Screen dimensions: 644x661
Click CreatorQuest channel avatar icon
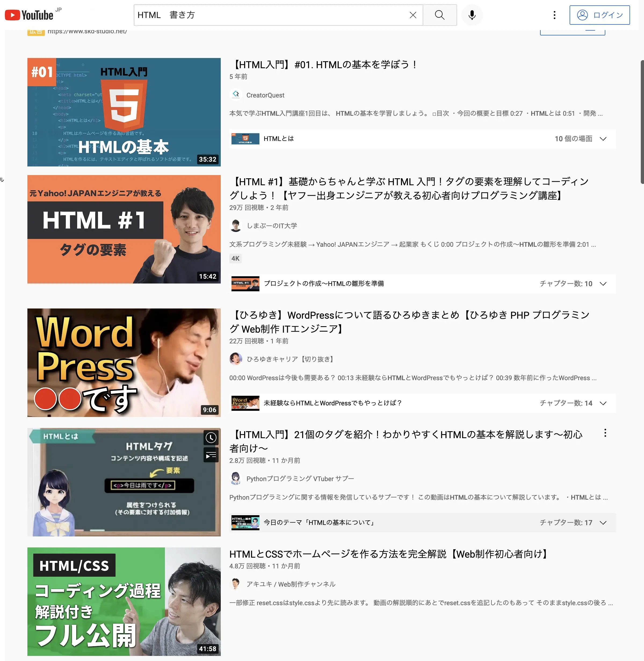coord(236,95)
